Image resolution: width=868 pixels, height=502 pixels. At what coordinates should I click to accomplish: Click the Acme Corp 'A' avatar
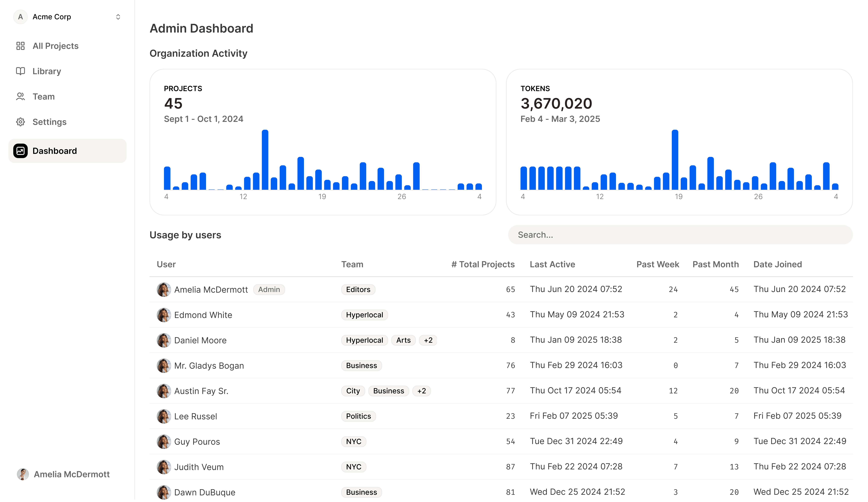(20, 17)
